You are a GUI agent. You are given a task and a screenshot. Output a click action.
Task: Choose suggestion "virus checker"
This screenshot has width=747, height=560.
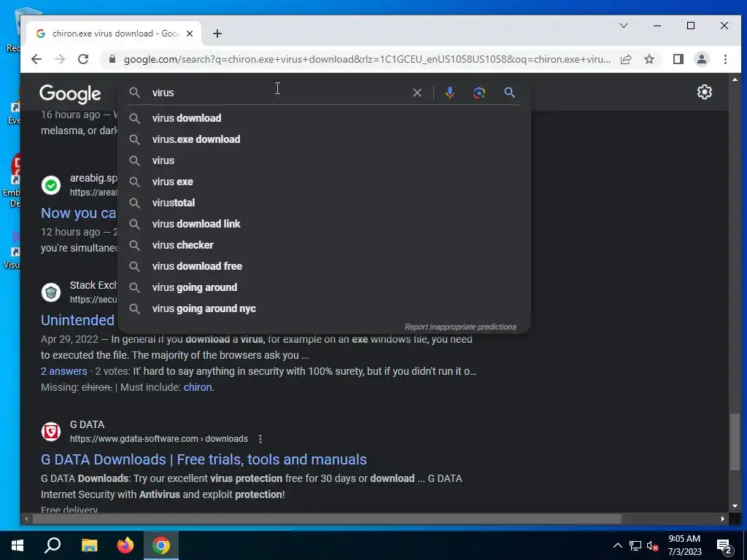[324, 245]
